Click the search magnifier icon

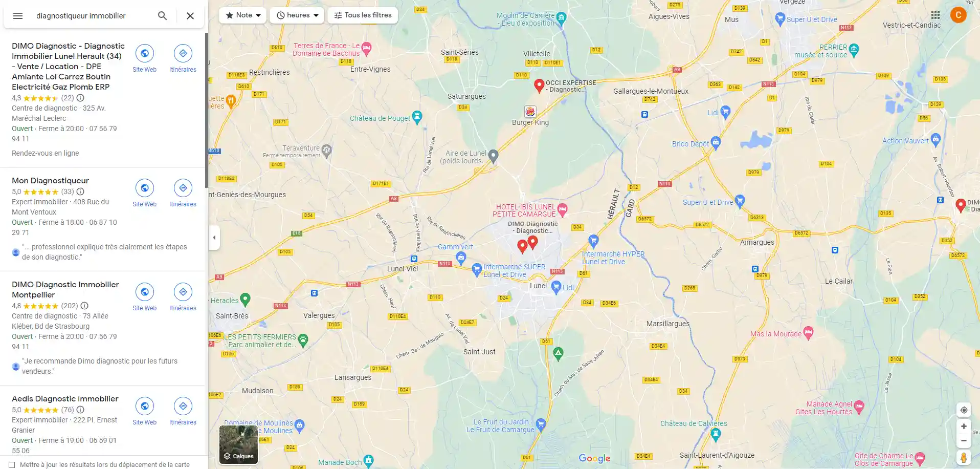[x=162, y=16]
